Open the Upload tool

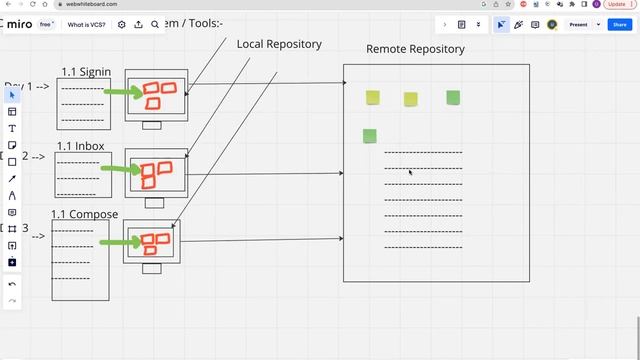[x=12, y=246]
